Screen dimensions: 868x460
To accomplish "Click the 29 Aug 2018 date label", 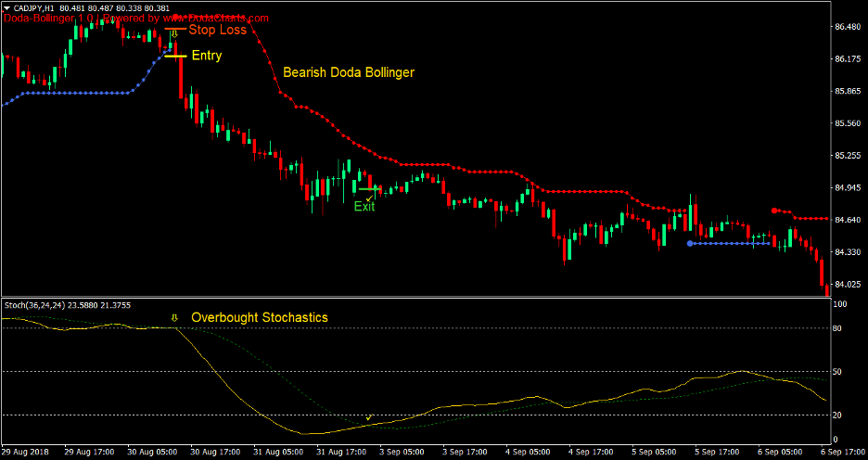I will (x=25, y=453).
